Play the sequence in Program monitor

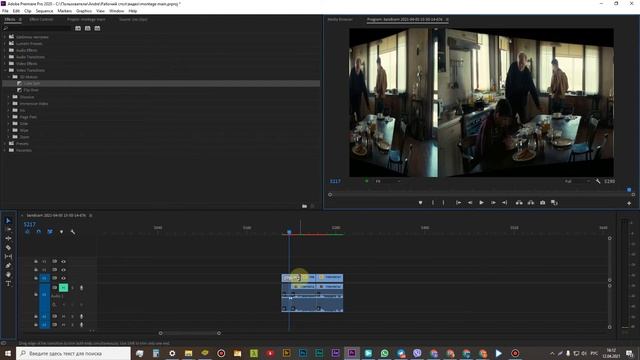click(482, 203)
